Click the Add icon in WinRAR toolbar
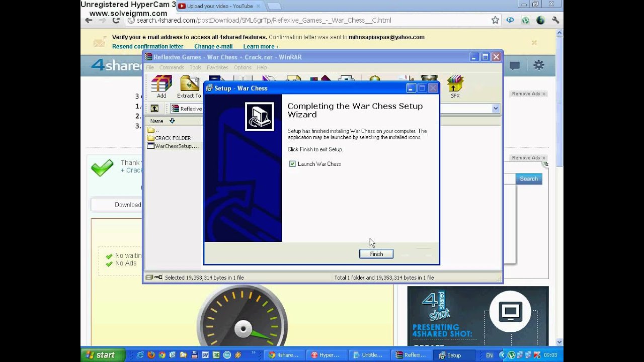The height and width of the screenshot is (362, 644). click(162, 86)
